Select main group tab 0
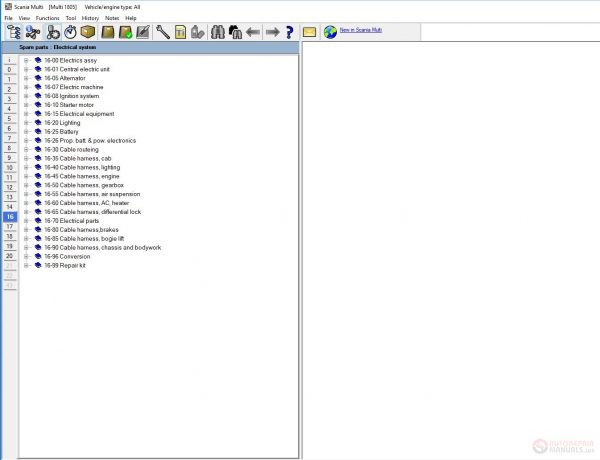Viewport: 600px width, 460px height. tap(10, 70)
